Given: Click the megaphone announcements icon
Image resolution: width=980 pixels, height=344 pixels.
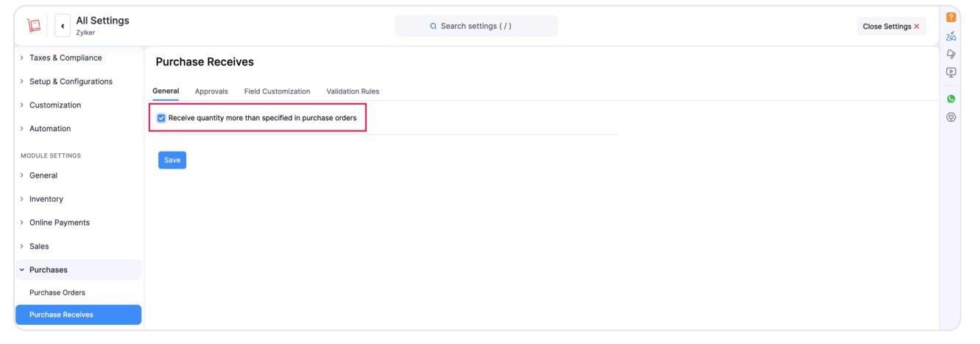Looking at the screenshot, I should point(951,55).
